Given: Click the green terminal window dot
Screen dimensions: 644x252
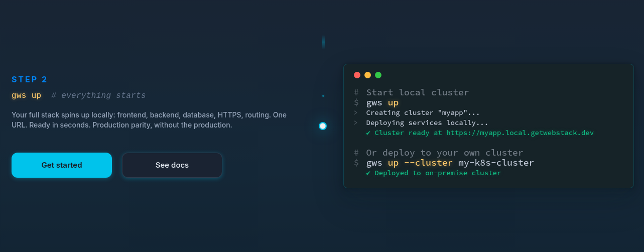Looking at the screenshot, I should point(378,75).
